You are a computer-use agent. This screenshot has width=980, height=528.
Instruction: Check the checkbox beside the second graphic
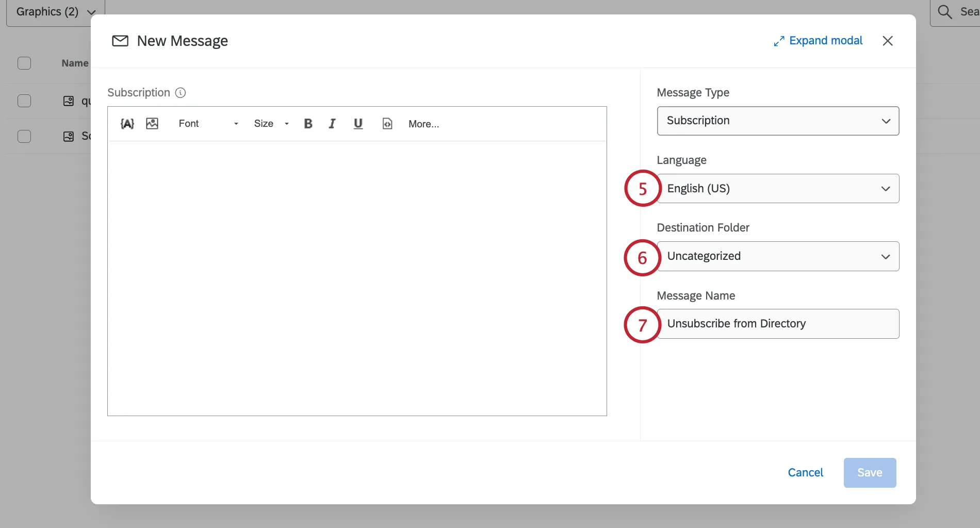coord(24,137)
